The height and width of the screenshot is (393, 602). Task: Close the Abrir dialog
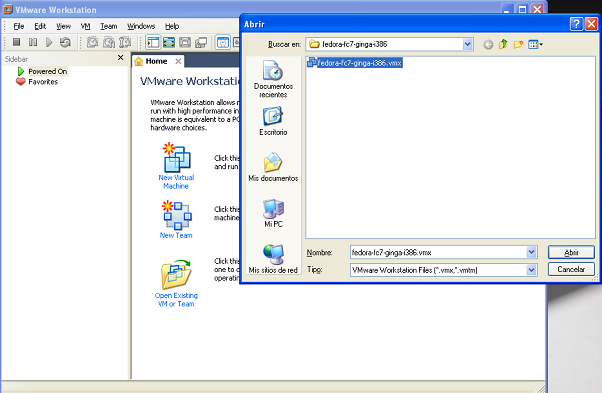(591, 24)
